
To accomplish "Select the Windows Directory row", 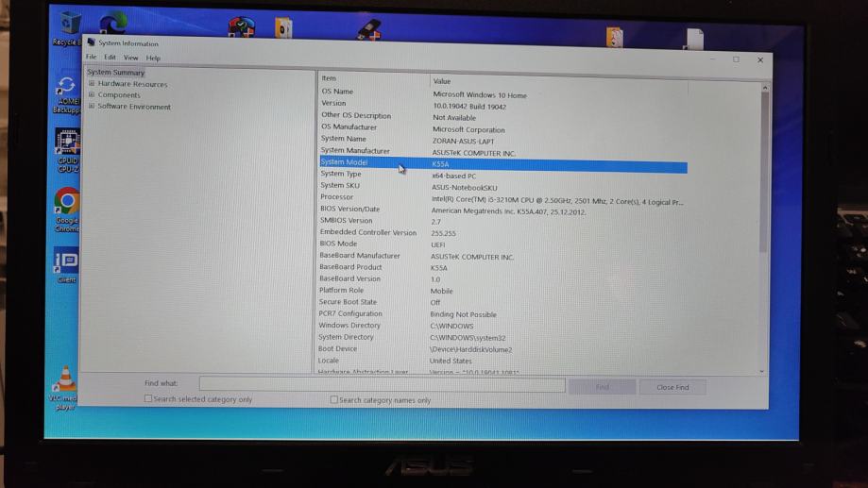I will (503, 326).
